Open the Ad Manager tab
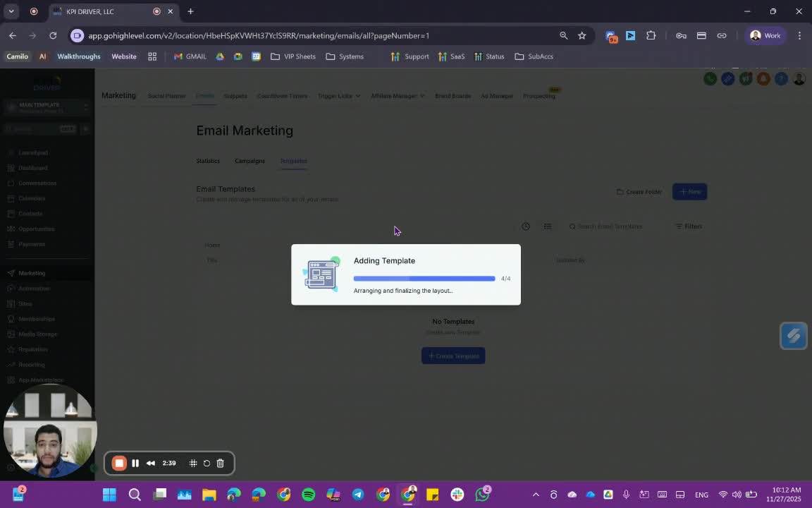The width and height of the screenshot is (812, 508). click(x=497, y=96)
